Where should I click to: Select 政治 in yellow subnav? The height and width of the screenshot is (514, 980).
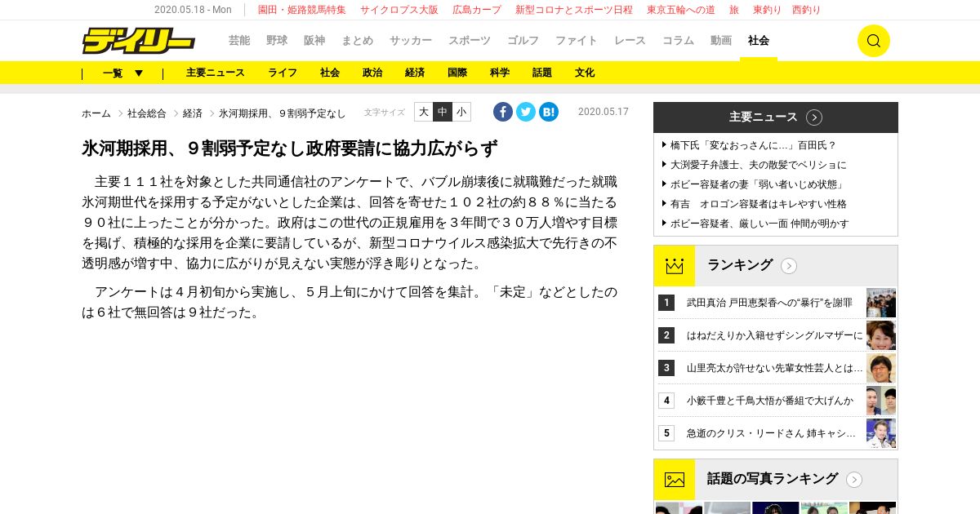(372, 73)
